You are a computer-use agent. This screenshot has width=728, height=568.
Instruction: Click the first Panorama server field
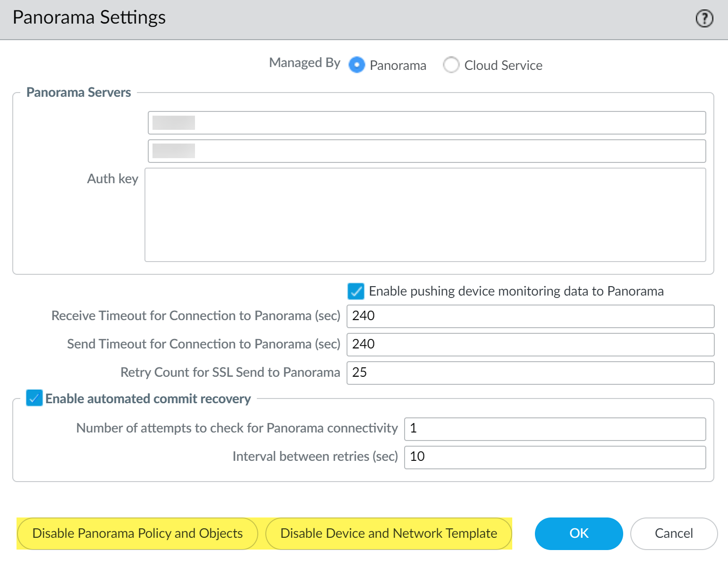coord(426,123)
